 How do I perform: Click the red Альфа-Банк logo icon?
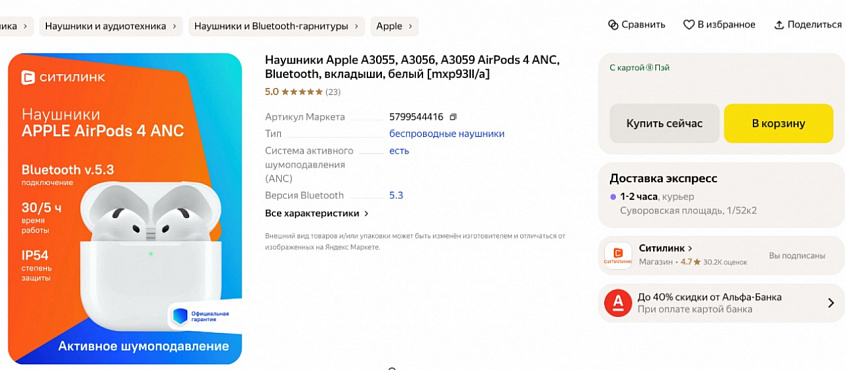(x=618, y=303)
